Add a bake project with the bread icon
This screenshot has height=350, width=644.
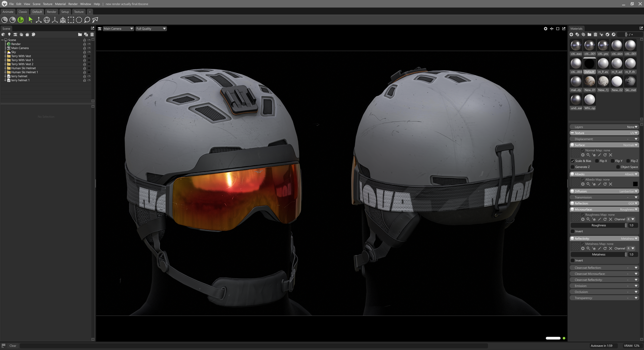27,35
